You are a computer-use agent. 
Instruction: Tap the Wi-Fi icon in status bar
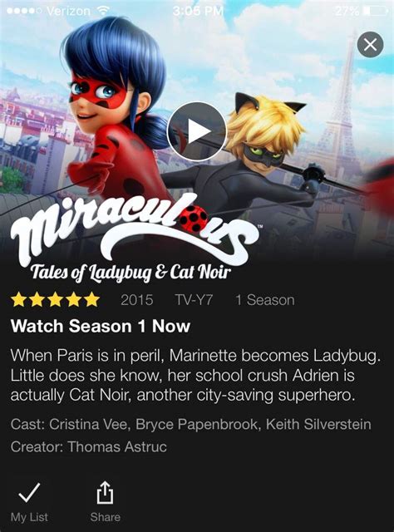[102, 11]
